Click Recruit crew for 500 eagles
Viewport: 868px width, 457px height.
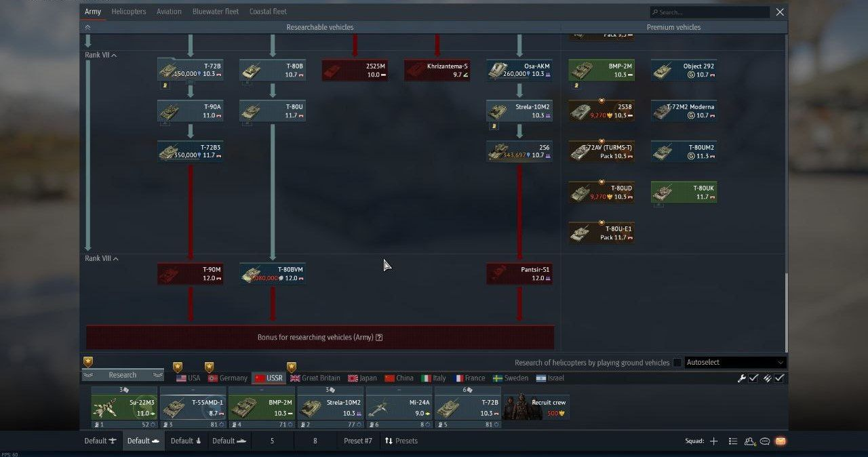tap(536, 408)
